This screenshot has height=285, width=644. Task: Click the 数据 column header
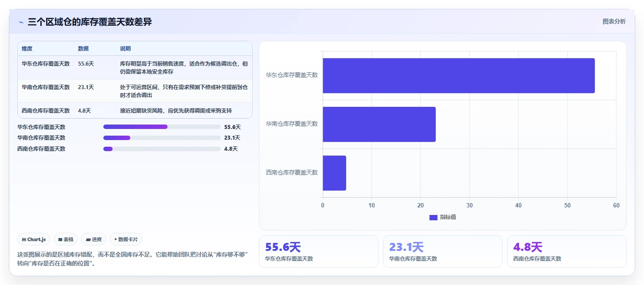(83, 49)
